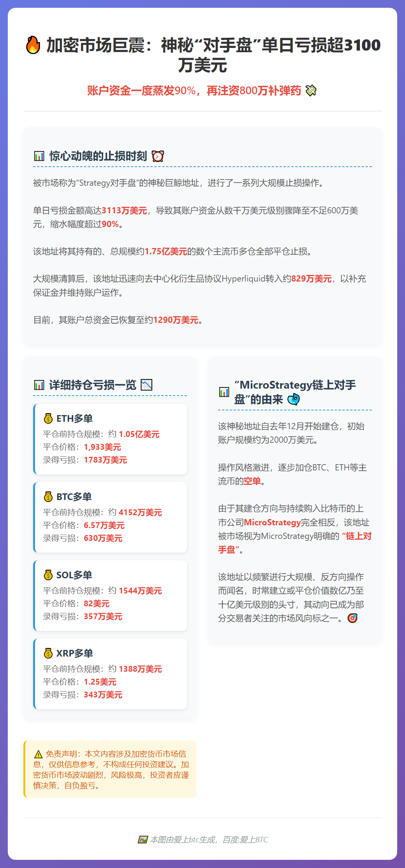Click the red figure 1.75亿美元

166,252
